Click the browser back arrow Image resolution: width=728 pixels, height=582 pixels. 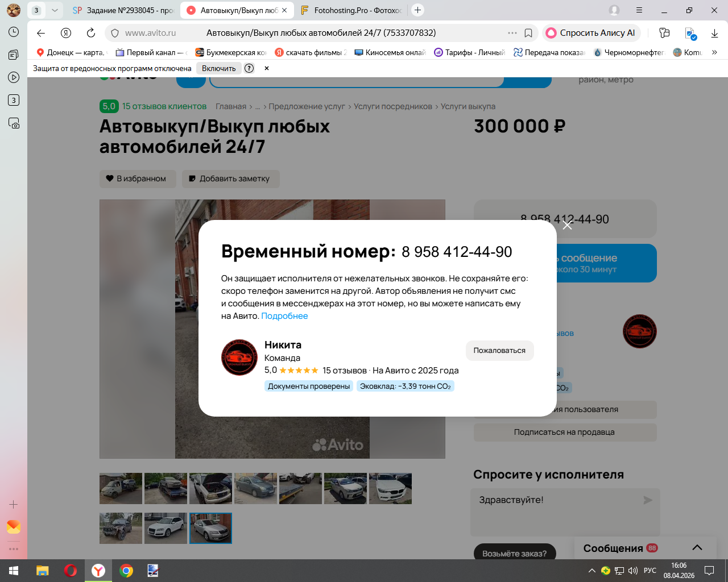click(41, 33)
